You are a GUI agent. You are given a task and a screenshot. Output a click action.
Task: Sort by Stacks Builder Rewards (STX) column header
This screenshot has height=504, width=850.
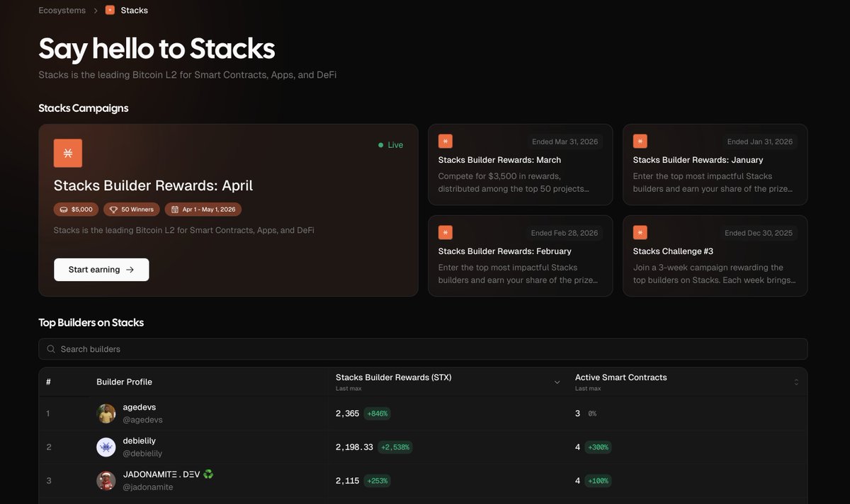393,377
